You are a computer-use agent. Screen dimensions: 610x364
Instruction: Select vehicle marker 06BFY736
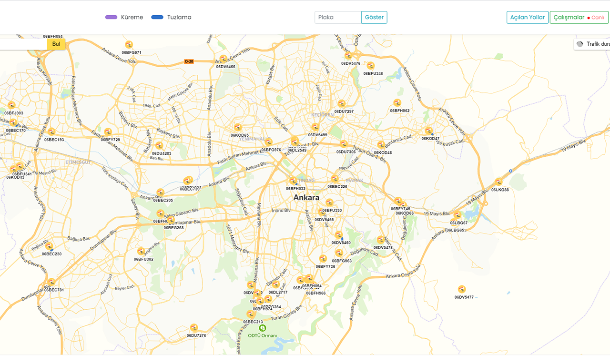pyautogui.click(x=323, y=259)
